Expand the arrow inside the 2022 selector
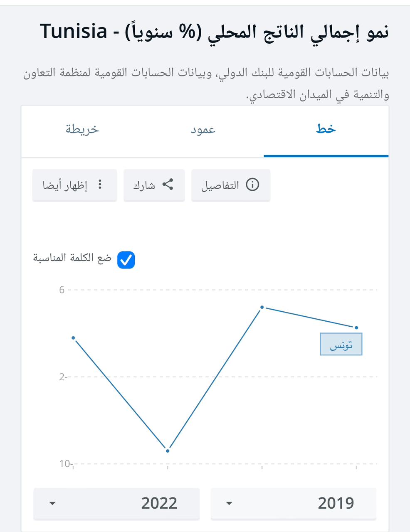Screen dimensions: 410x532 (x=52, y=503)
